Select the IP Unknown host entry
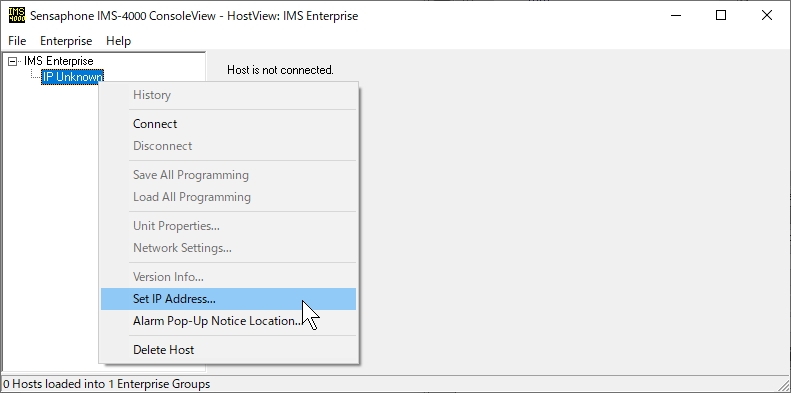The image size is (791, 393). [72, 77]
